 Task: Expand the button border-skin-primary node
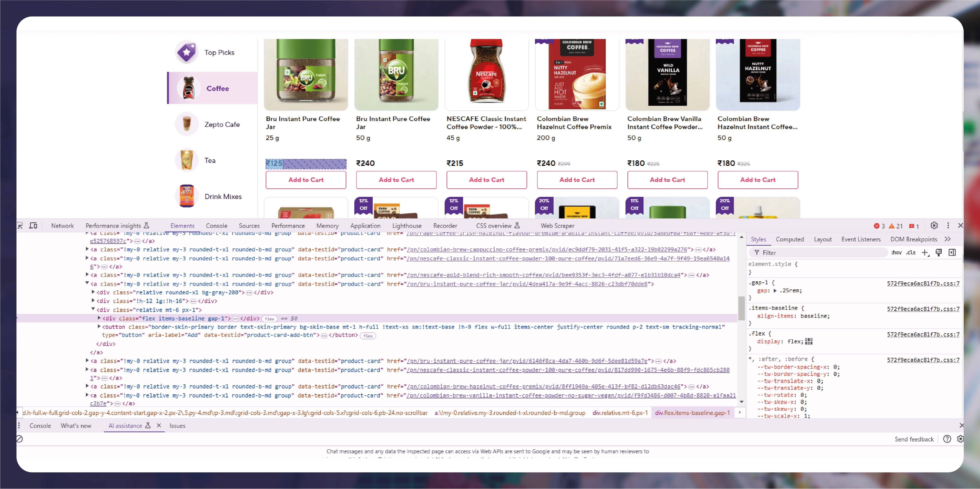click(99, 326)
